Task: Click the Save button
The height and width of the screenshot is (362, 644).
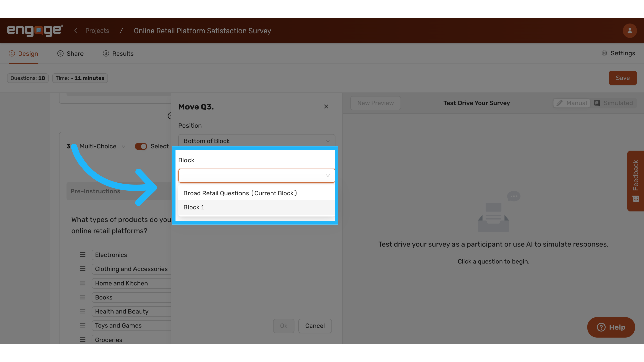Action: pyautogui.click(x=623, y=78)
